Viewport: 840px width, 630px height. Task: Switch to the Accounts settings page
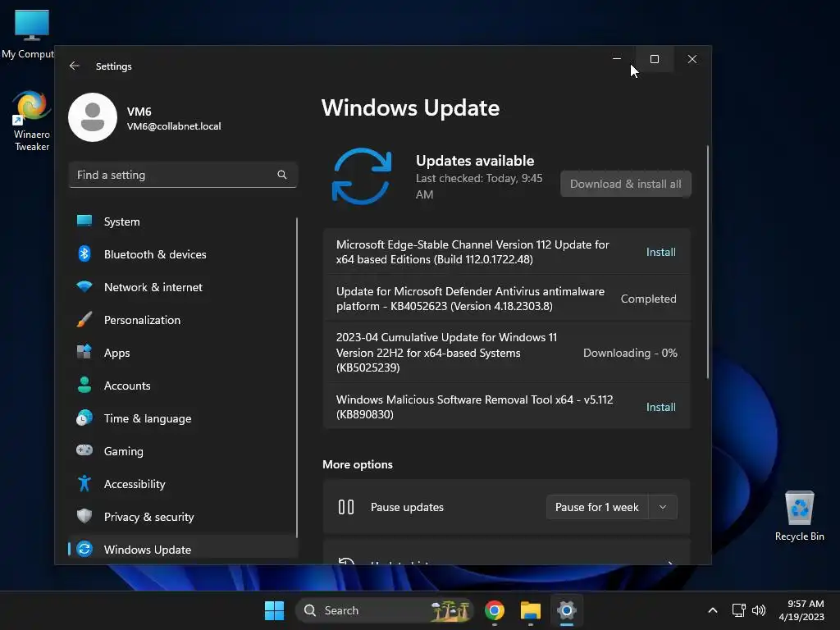[x=182, y=386]
